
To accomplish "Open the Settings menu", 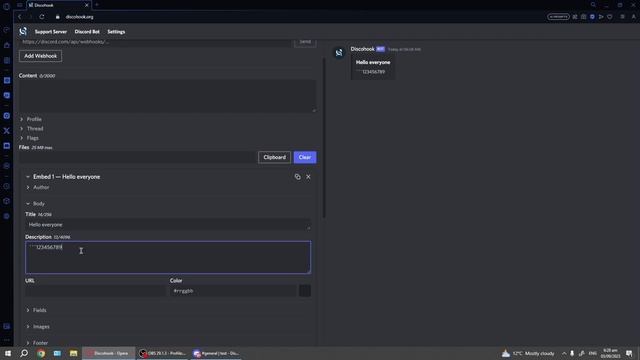I will coord(116,31).
